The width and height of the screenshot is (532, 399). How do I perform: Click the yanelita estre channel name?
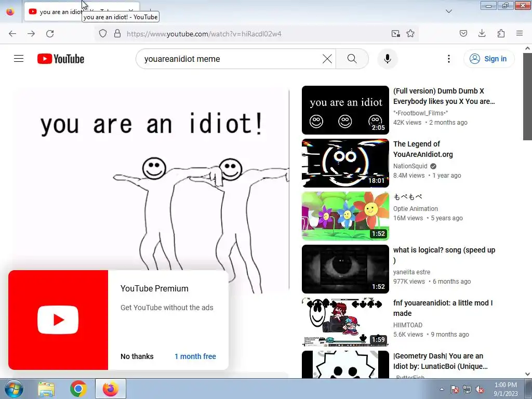click(x=411, y=272)
